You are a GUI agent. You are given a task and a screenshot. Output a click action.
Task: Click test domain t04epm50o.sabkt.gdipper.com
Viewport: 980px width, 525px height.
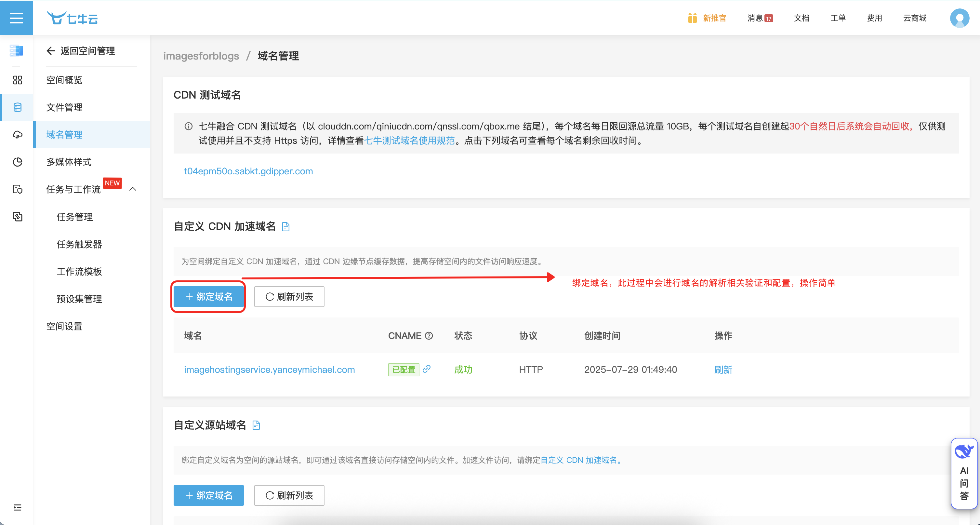point(248,171)
